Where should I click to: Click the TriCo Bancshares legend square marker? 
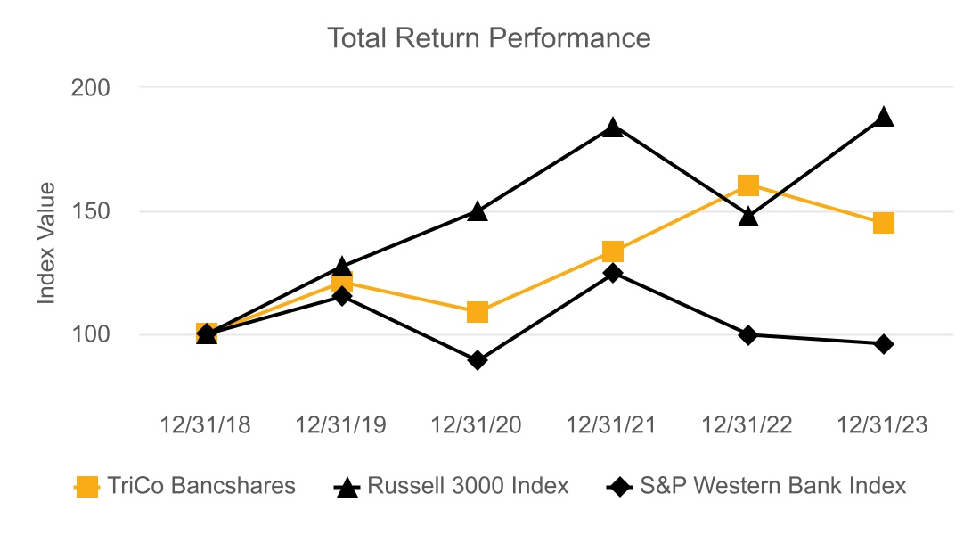86,487
